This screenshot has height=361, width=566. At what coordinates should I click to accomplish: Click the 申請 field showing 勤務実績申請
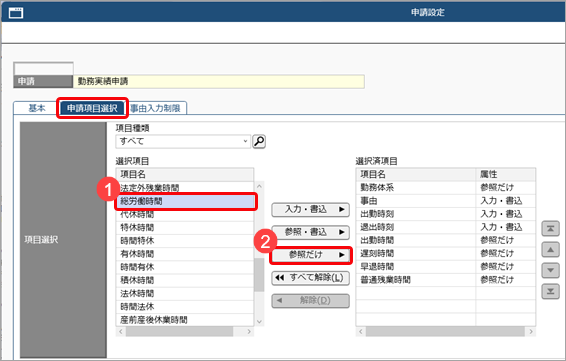click(x=219, y=82)
